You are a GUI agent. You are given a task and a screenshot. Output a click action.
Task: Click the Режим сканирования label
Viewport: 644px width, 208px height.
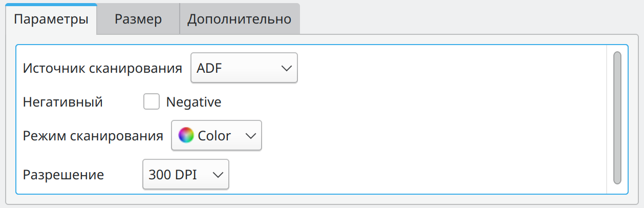pyautogui.click(x=93, y=136)
